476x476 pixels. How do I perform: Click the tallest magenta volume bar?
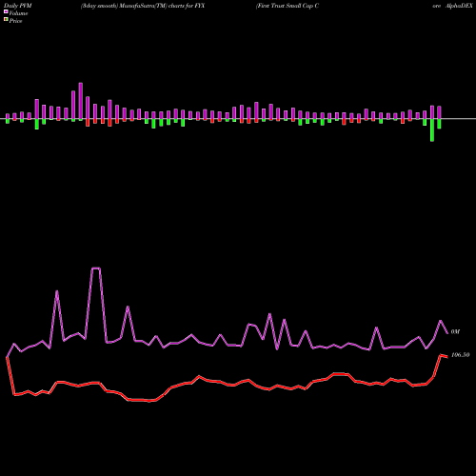[81, 101]
